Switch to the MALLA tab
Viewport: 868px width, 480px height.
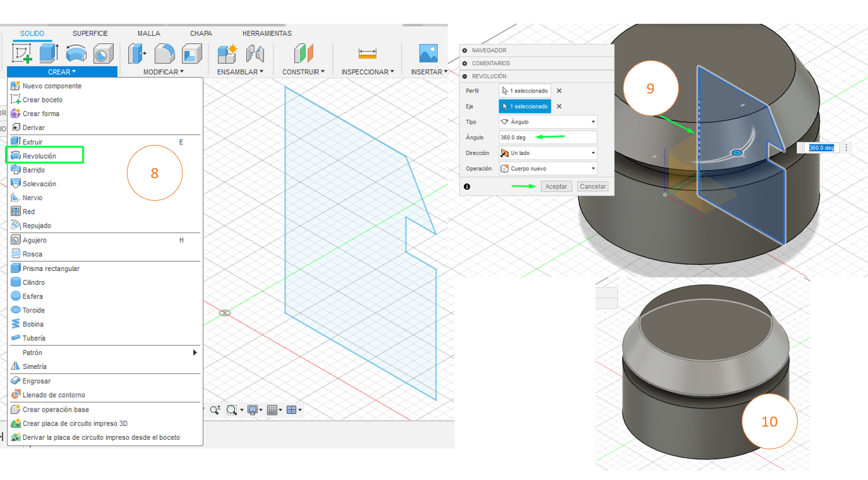[149, 33]
